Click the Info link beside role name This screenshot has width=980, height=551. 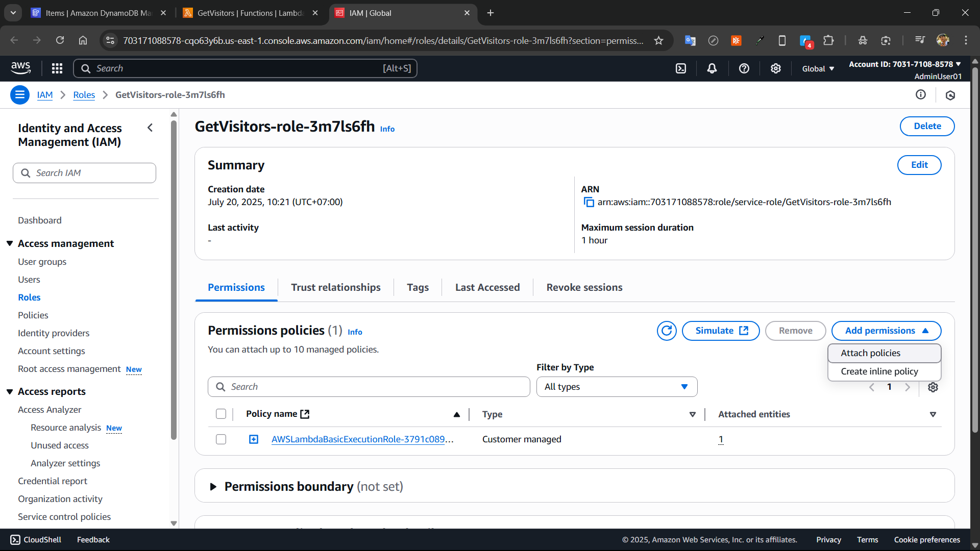(x=387, y=129)
